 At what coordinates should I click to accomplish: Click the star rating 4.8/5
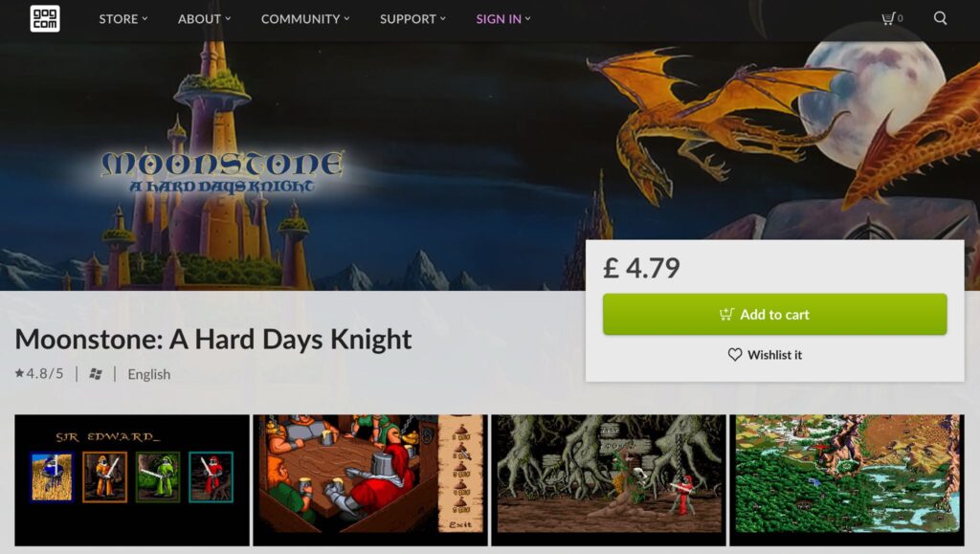tap(39, 373)
